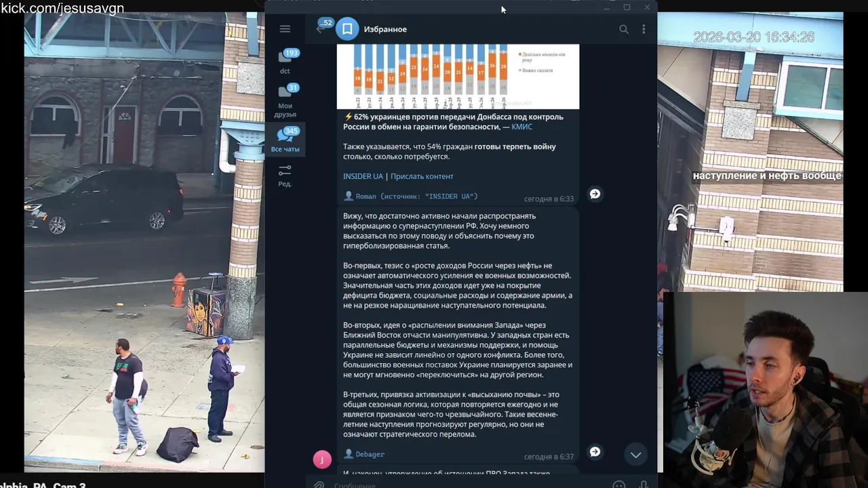Click the pink J sender avatar

pos(322,460)
